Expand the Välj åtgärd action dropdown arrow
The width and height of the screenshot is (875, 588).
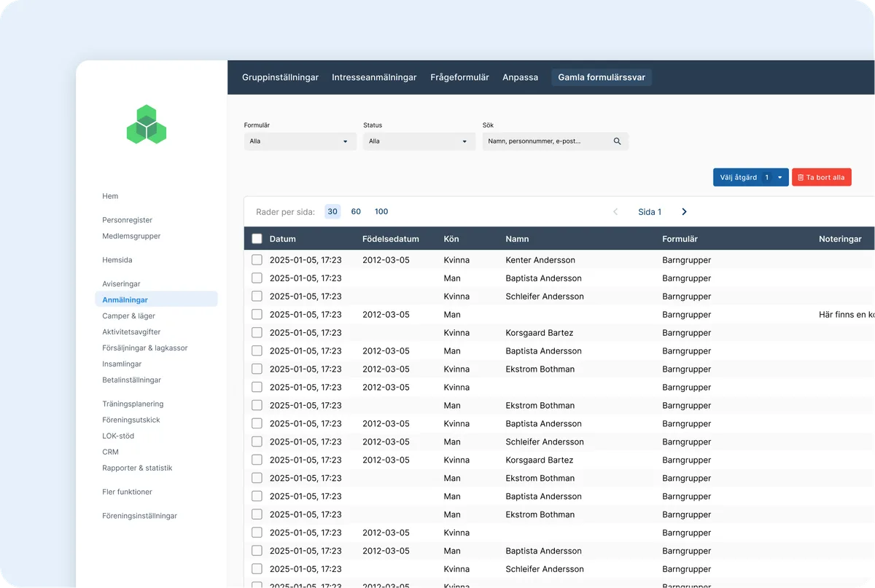(780, 178)
